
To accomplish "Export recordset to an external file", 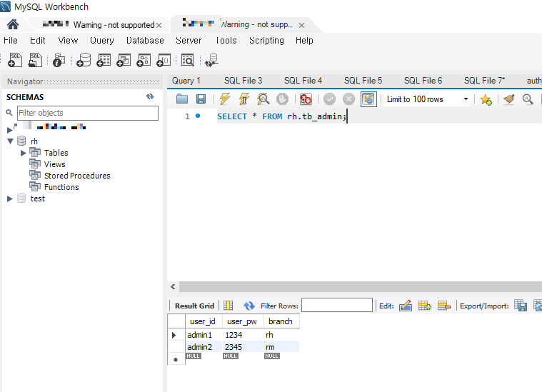I will pyautogui.click(x=521, y=306).
